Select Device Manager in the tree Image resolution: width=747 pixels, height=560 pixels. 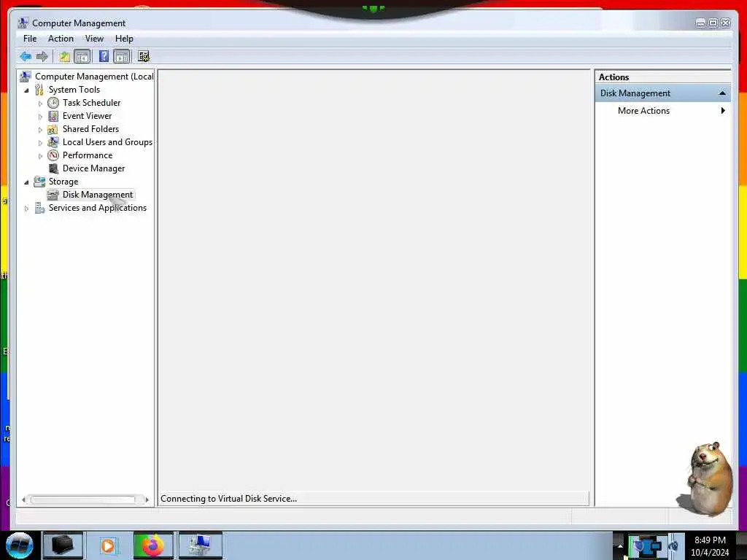[94, 168]
